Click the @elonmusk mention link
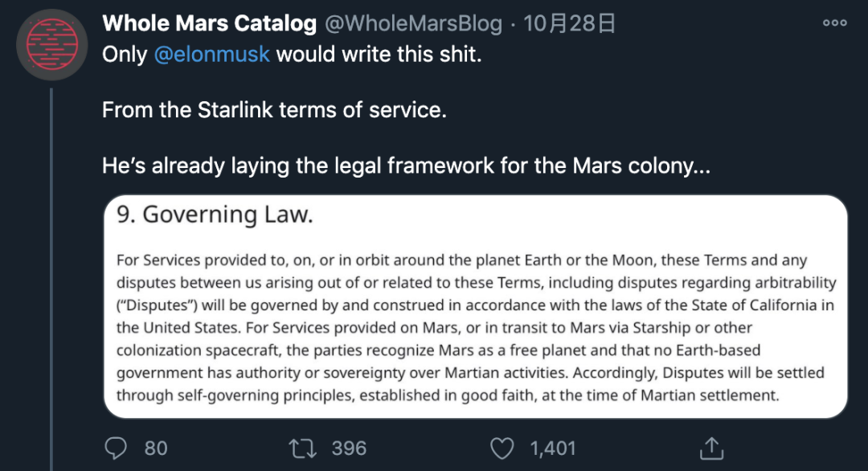The image size is (868, 471). click(211, 55)
